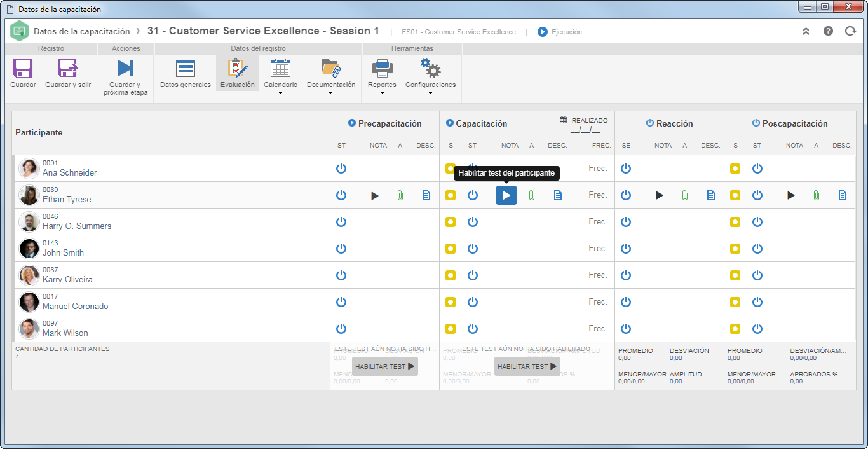Click Guardar y próxima etapa icon

pyautogui.click(x=125, y=68)
